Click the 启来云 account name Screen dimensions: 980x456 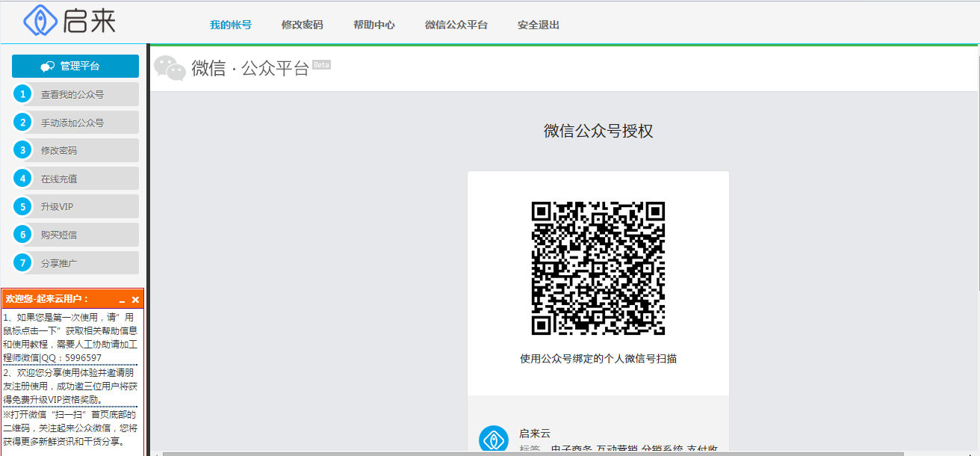pyautogui.click(x=535, y=434)
